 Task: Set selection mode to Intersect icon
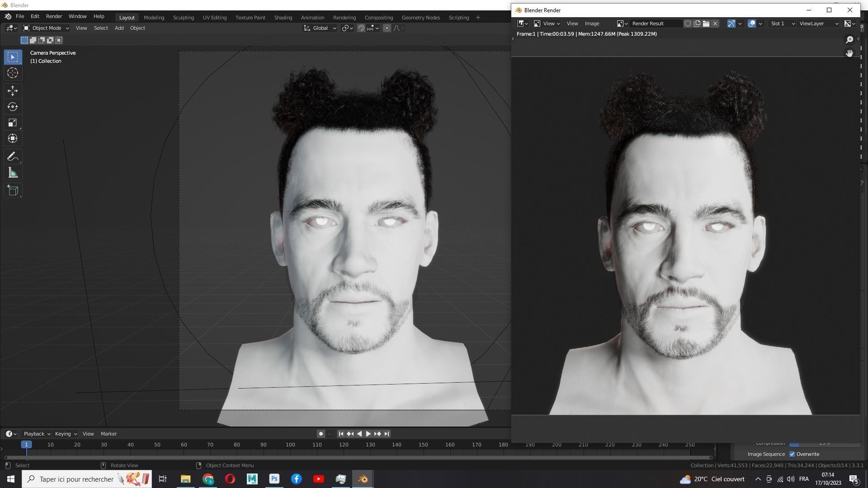point(59,40)
